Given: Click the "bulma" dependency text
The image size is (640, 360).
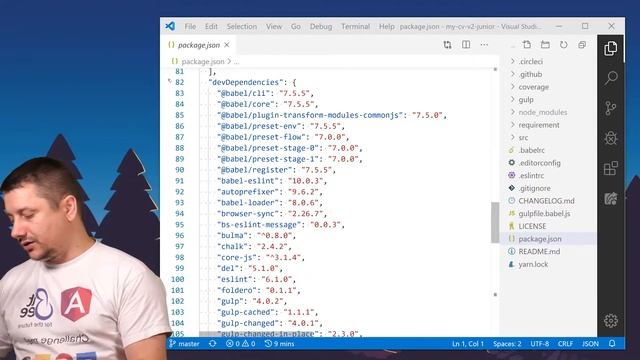Looking at the screenshot, I should pyautogui.click(x=233, y=236).
